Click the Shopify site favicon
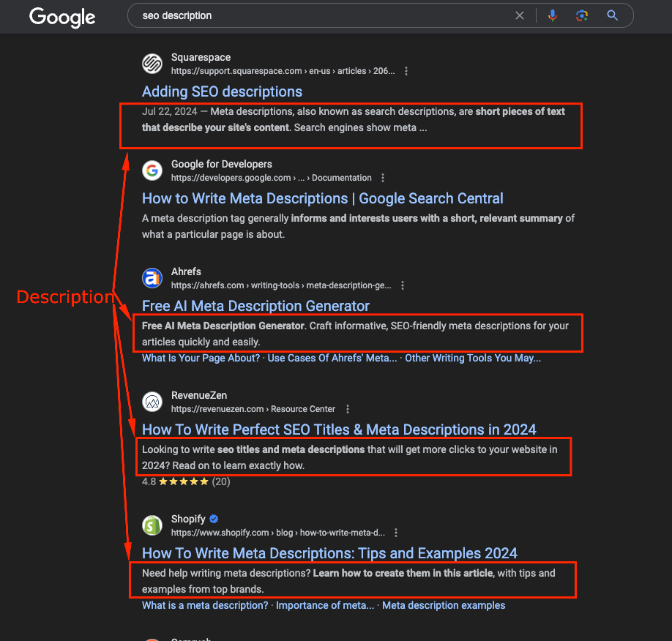 tap(152, 525)
